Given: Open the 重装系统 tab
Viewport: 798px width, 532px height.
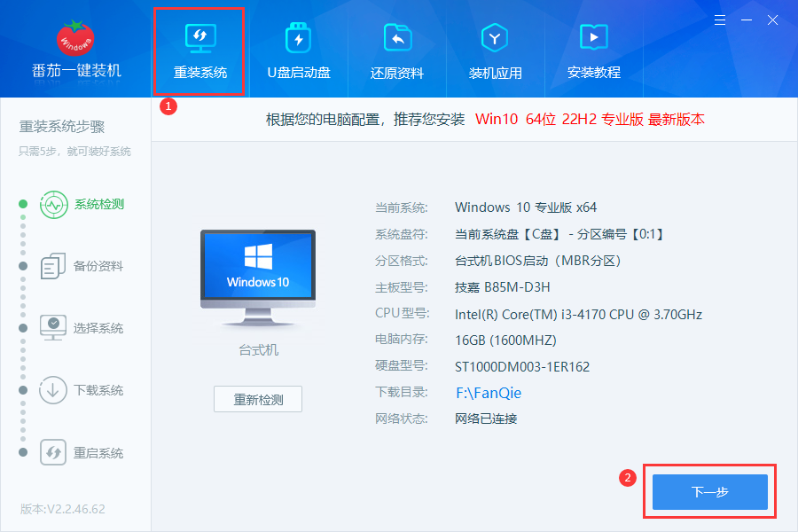Looking at the screenshot, I should point(200,51).
